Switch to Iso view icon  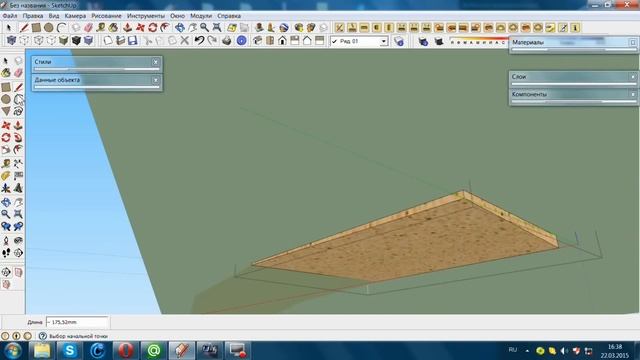257,40
